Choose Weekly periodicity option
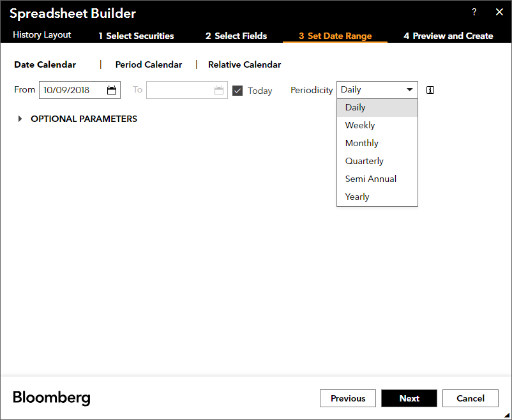512x420 pixels. tap(377, 125)
